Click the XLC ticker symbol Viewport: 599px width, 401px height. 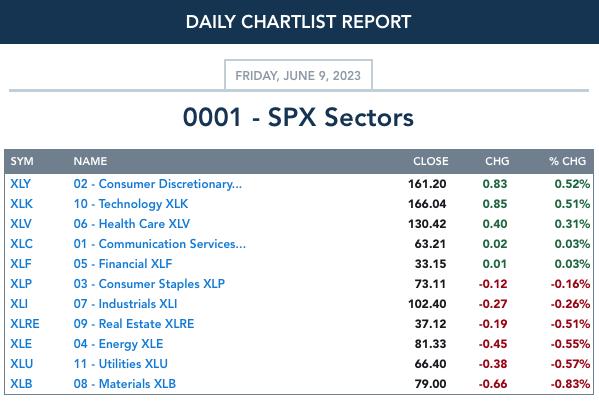(x=21, y=244)
